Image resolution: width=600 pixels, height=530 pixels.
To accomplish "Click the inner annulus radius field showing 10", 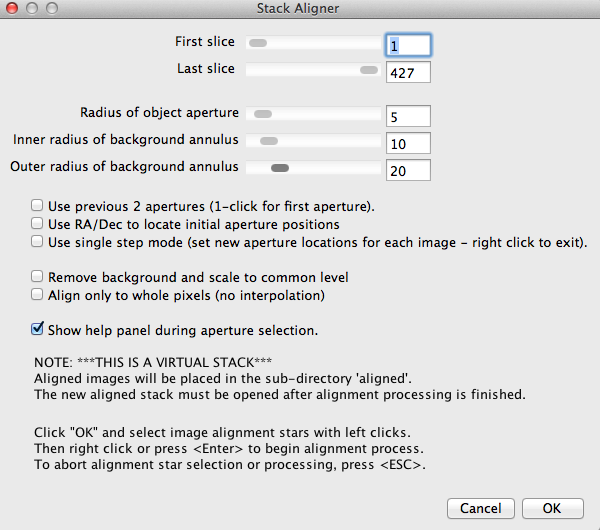I will click(x=407, y=143).
